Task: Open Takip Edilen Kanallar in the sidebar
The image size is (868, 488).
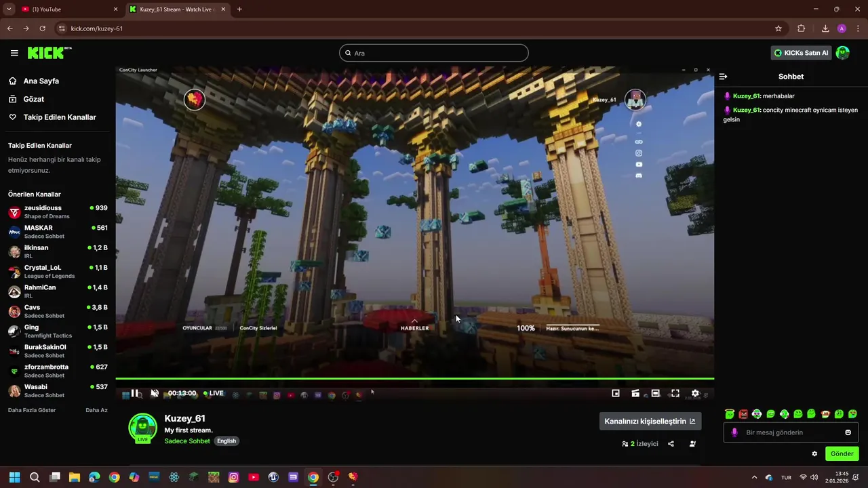Action: pos(60,117)
